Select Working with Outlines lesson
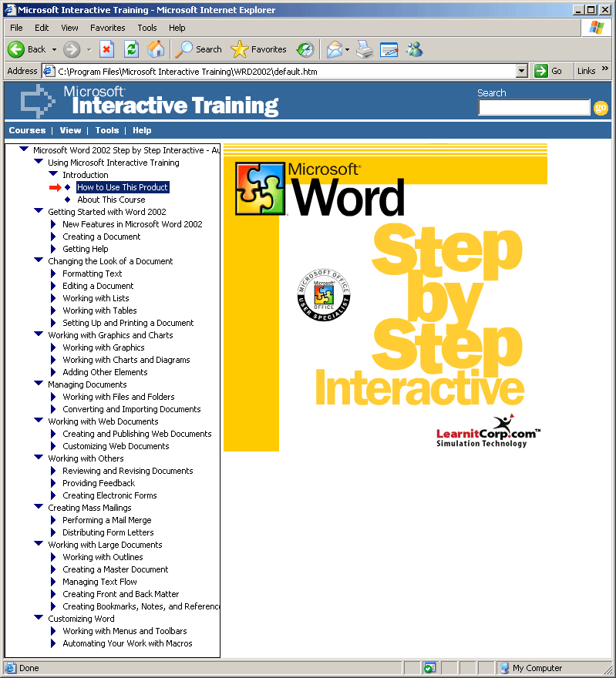Viewport: 616px width, 678px height. tap(103, 557)
